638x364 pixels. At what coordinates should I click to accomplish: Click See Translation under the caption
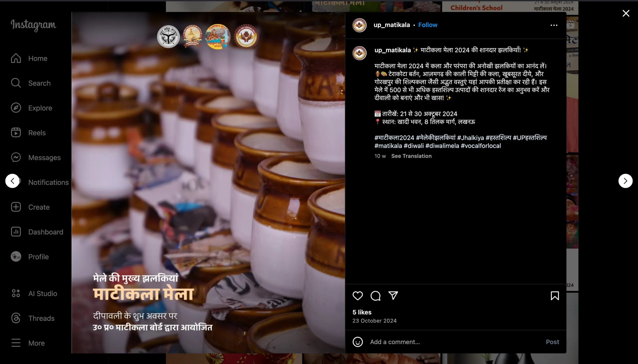point(411,156)
